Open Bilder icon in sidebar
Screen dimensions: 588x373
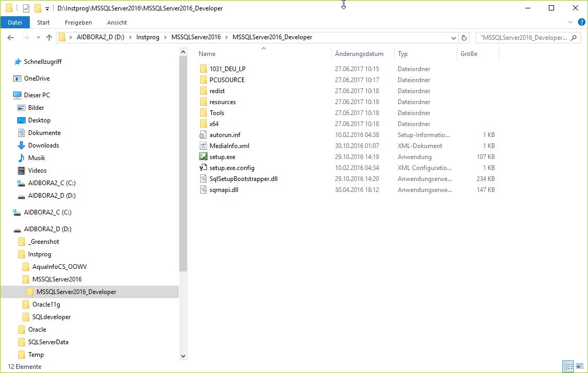(x=21, y=108)
